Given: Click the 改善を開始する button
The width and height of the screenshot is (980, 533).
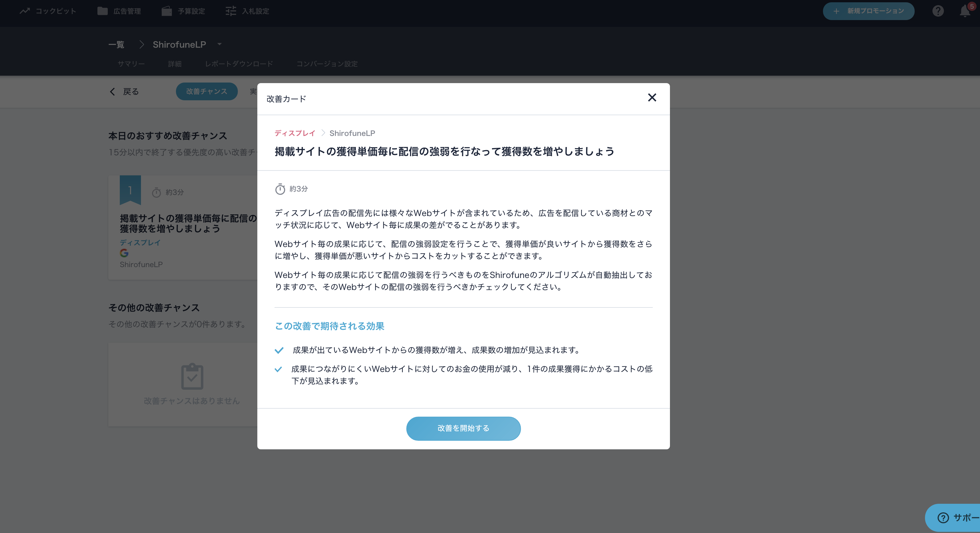Looking at the screenshot, I should click(x=463, y=428).
